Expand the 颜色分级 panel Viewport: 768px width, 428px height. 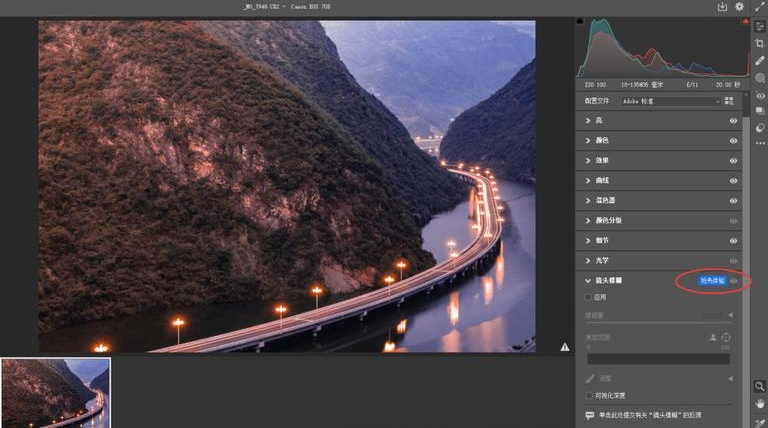pos(588,221)
